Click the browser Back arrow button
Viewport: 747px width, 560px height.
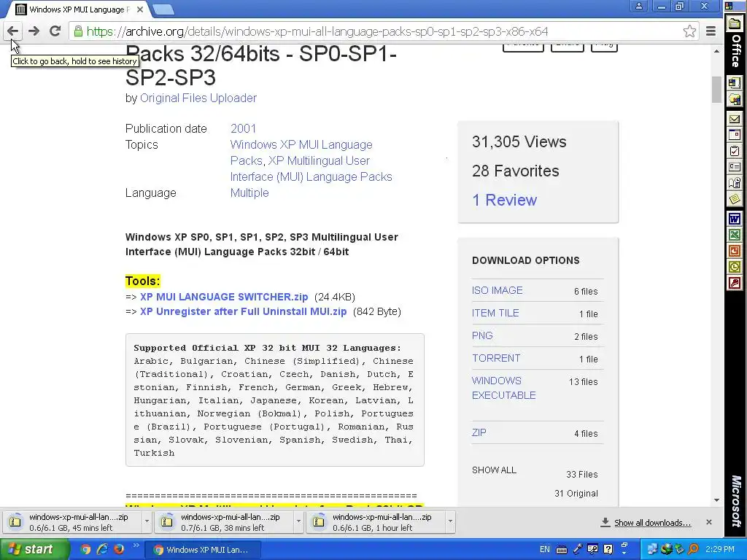[x=13, y=31]
